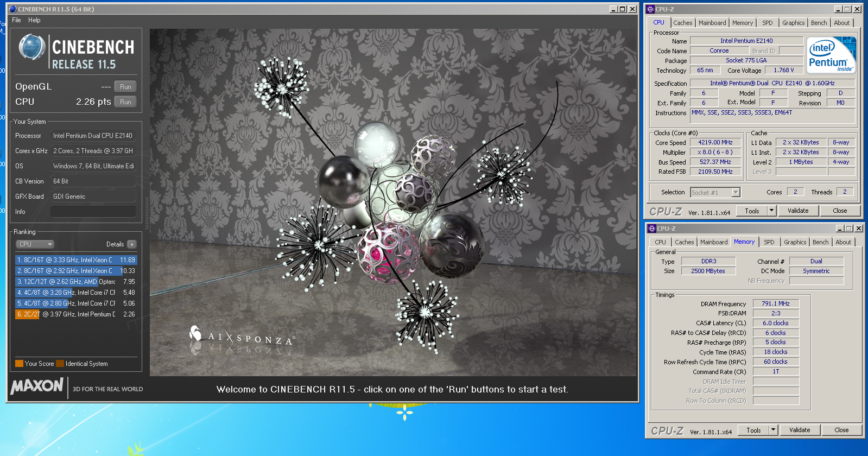Click the CAS# Latency value 6.0 clocks
The width and height of the screenshot is (868, 456).
(776, 324)
